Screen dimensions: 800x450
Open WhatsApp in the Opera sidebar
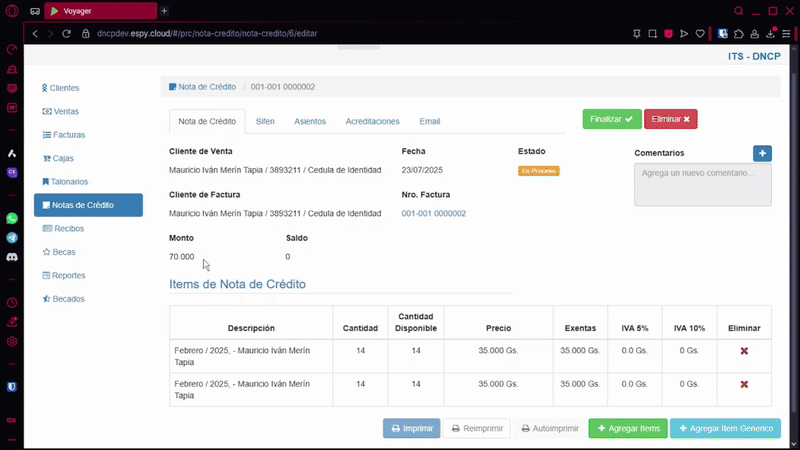[x=12, y=218]
